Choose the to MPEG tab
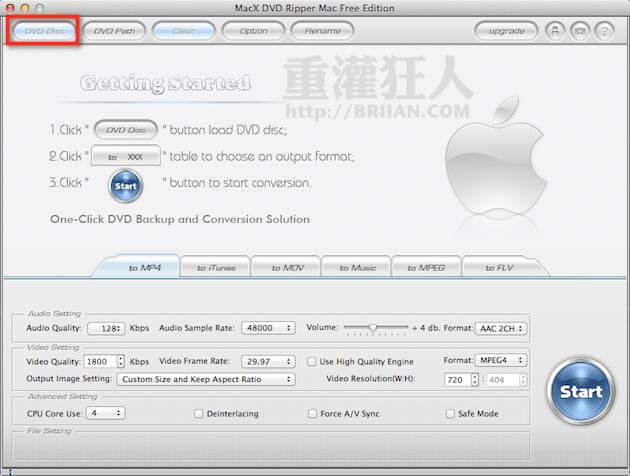Image resolution: width=630 pixels, height=476 pixels. point(426,267)
